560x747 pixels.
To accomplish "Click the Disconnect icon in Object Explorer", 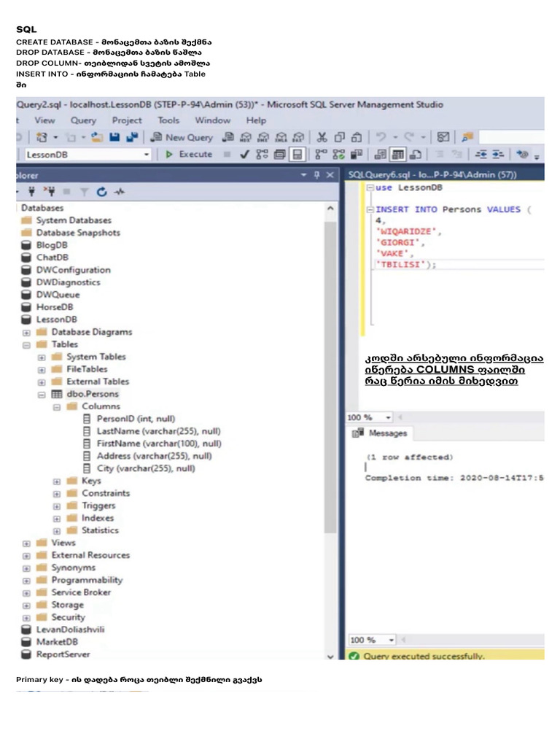I will (50, 192).
